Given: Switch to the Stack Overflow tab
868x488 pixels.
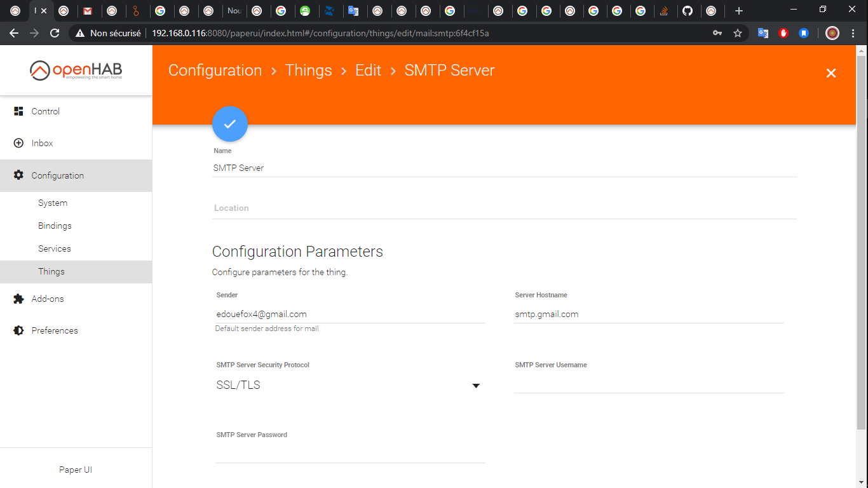Looking at the screenshot, I should (664, 11).
